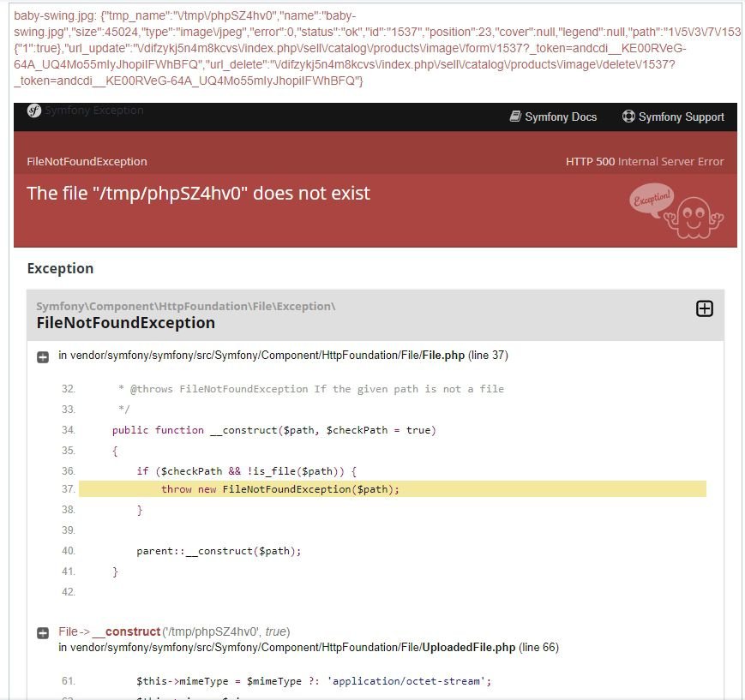The image size is (745, 700).
Task: Click code line 40 parent::__construct($path);
Action: click(219, 551)
